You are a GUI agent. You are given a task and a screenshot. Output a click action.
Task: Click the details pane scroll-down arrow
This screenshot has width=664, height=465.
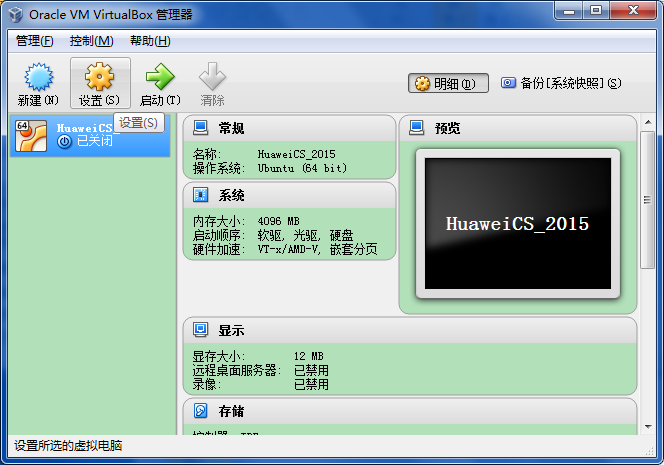click(x=648, y=426)
